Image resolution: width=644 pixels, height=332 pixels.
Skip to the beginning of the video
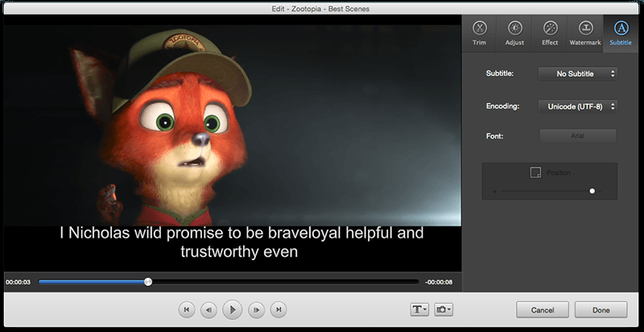(187, 309)
